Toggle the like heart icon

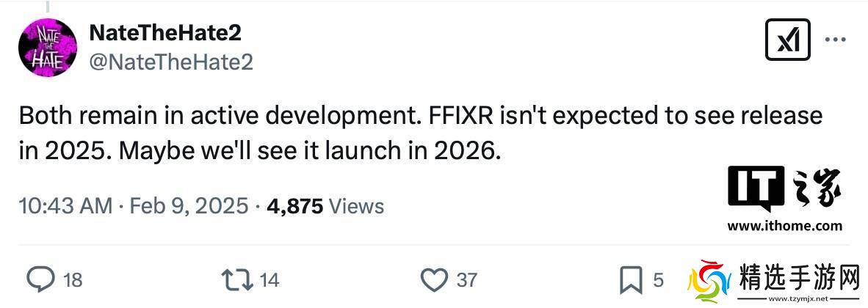pos(435,279)
